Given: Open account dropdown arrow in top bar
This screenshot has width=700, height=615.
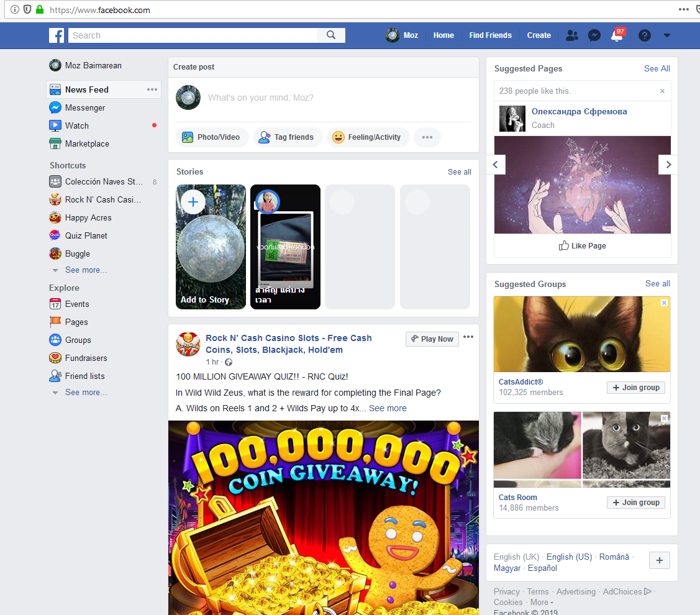Looking at the screenshot, I should 667,35.
